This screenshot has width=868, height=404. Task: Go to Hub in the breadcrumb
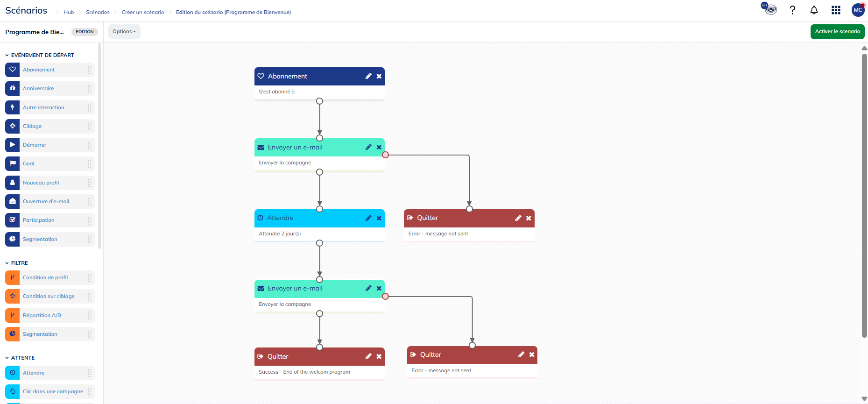click(69, 12)
